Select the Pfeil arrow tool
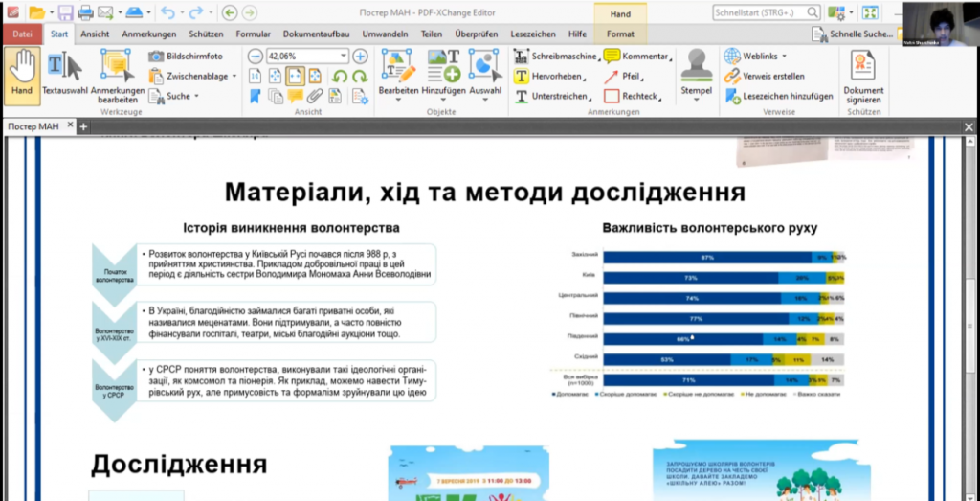 [624, 77]
